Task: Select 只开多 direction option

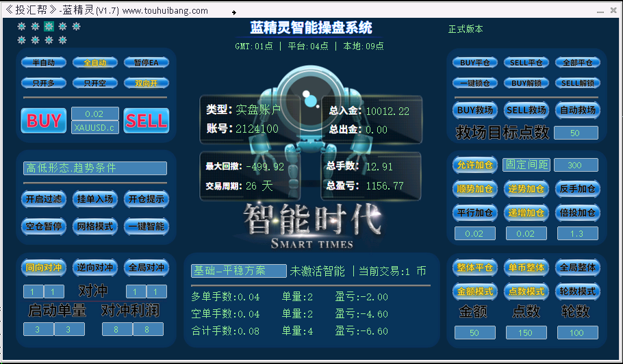Action: tap(44, 83)
